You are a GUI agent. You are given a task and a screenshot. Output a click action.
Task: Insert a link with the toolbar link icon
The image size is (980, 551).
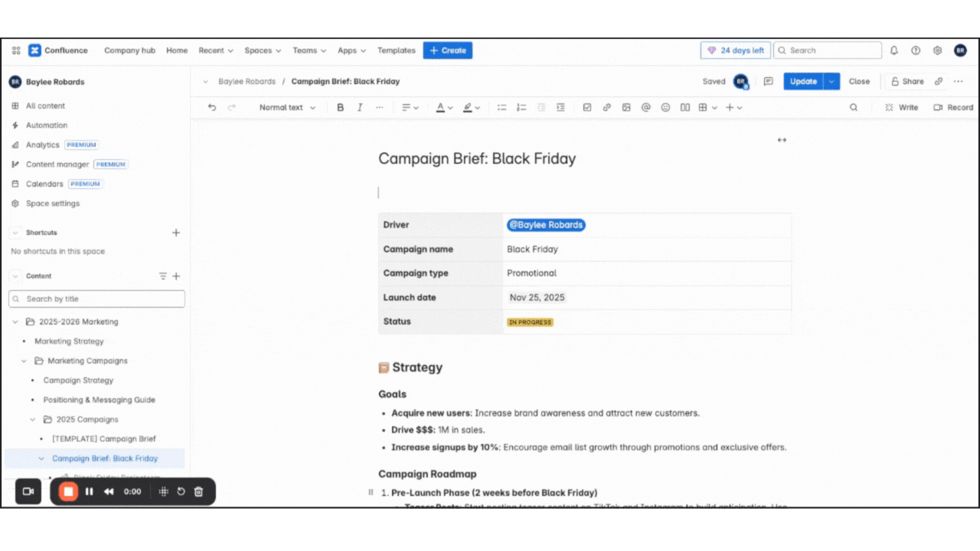pyautogui.click(x=607, y=107)
